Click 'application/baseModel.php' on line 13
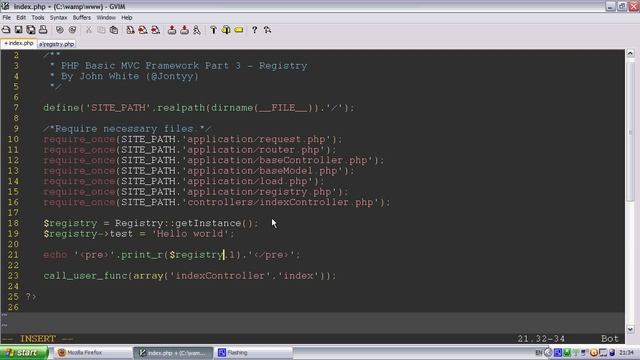640x360 pixels. point(262,171)
